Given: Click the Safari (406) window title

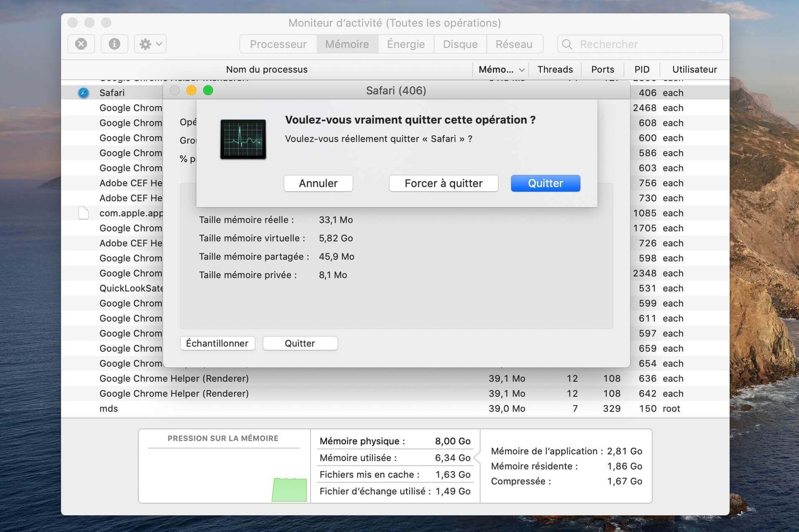Looking at the screenshot, I should [396, 91].
